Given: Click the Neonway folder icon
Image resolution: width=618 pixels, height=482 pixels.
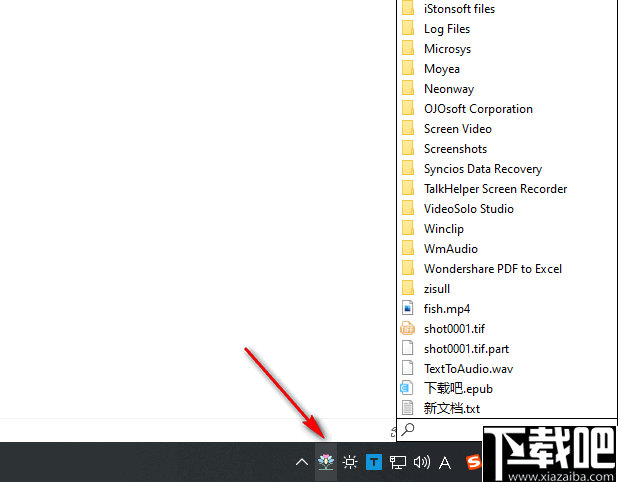Looking at the screenshot, I should point(408,88).
